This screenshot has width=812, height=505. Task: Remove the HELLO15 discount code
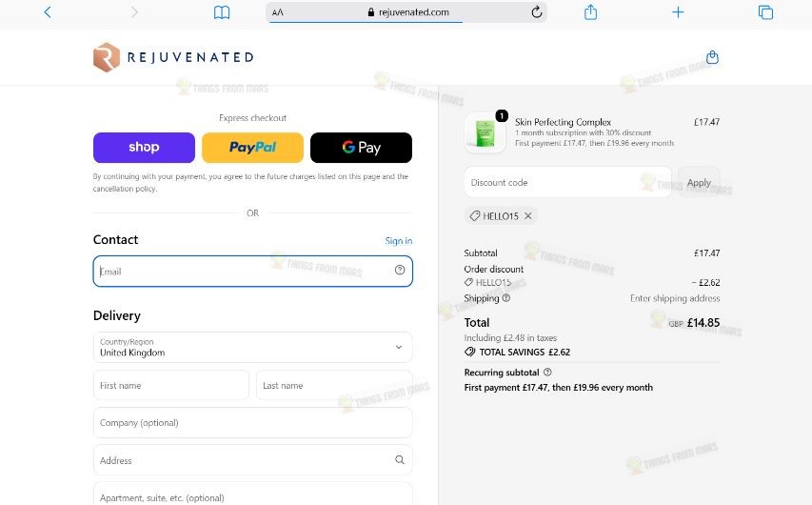click(527, 215)
